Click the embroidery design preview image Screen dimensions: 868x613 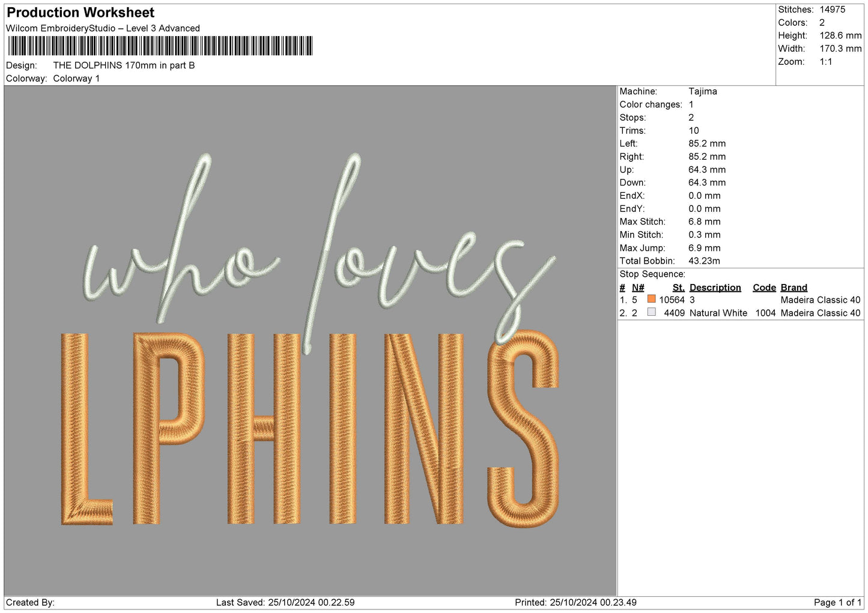(x=311, y=340)
